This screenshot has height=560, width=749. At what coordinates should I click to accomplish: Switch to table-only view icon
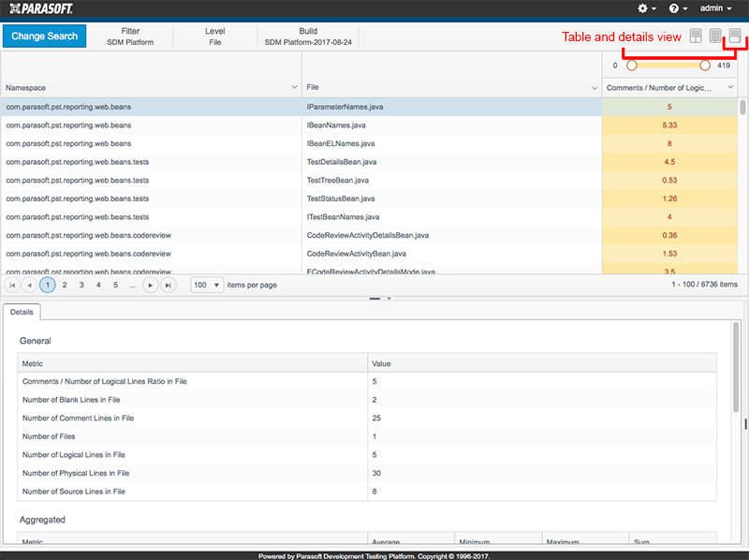point(696,36)
